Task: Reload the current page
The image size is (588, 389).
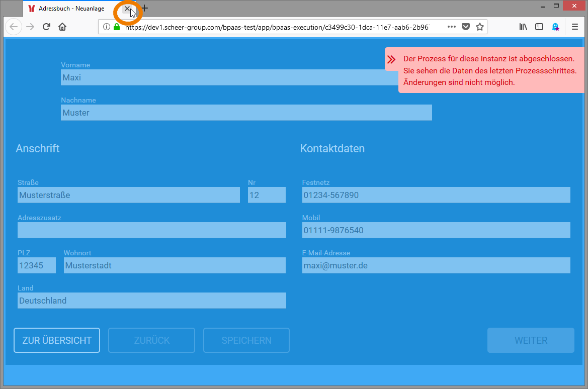Action: tap(46, 27)
